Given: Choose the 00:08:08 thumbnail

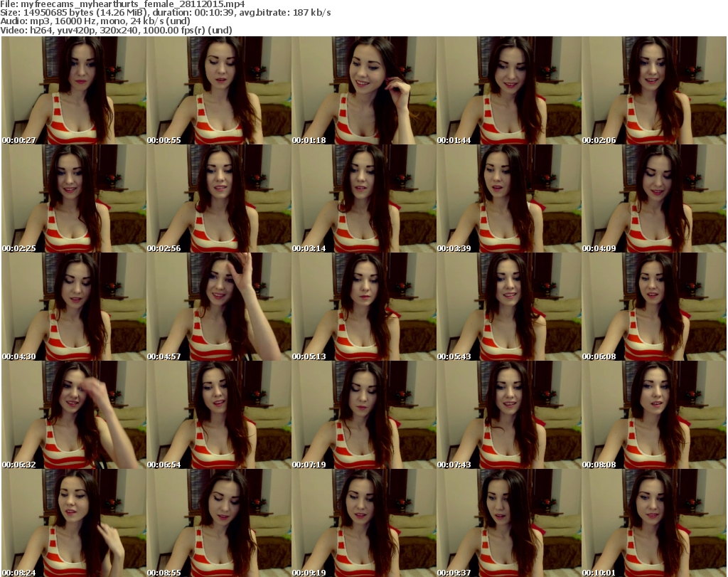Looking at the screenshot, I should 654,415.
